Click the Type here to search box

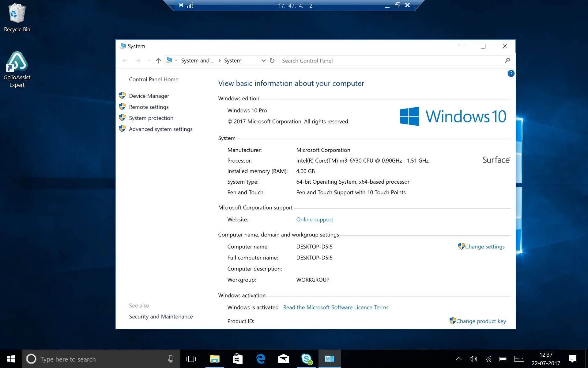pyautogui.click(x=101, y=359)
